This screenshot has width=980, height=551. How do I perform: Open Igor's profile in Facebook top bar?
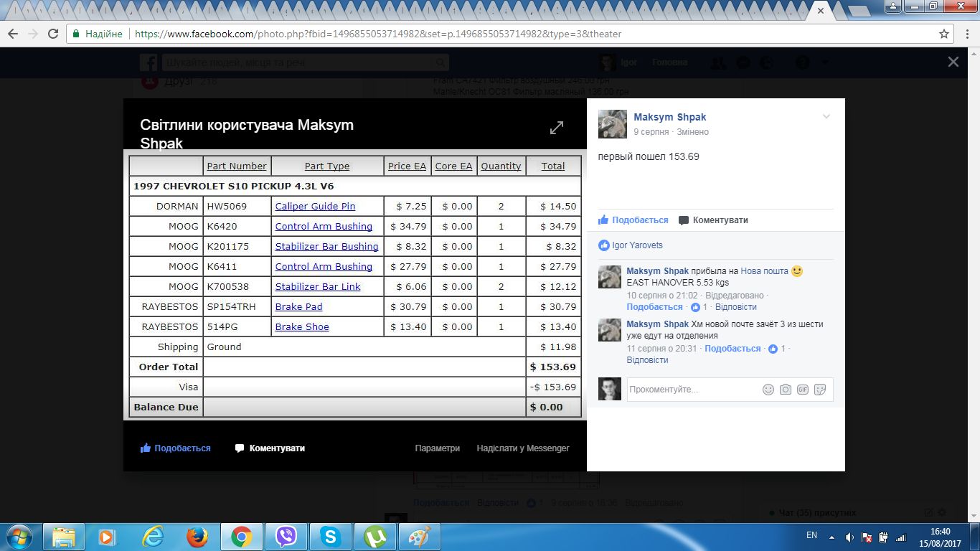point(619,62)
